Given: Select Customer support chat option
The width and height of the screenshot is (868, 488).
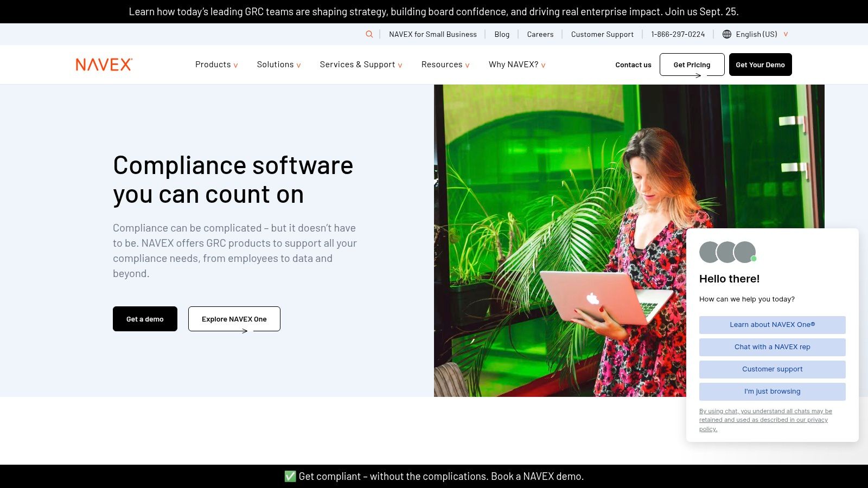Looking at the screenshot, I should click(772, 369).
